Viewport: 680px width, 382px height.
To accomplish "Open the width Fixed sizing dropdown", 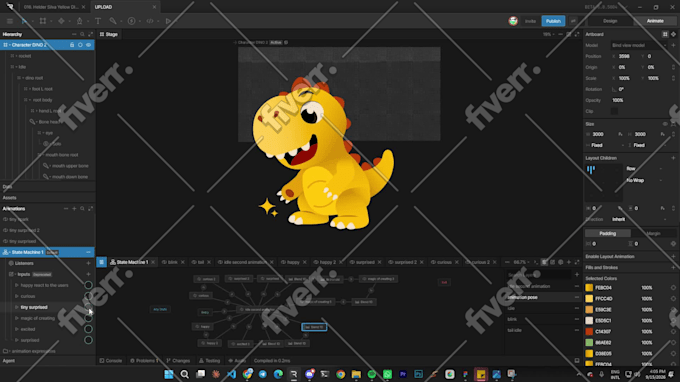I will click(606, 145).
